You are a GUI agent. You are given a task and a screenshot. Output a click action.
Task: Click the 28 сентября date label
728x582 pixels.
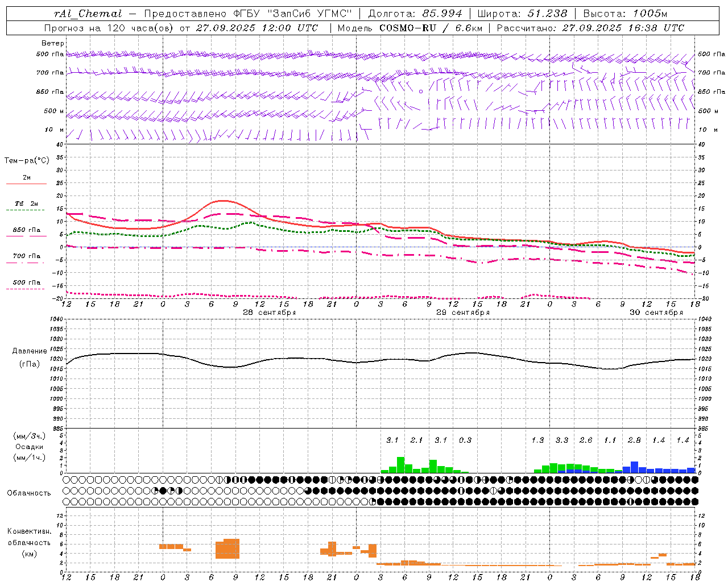click(x=270, y=313)
